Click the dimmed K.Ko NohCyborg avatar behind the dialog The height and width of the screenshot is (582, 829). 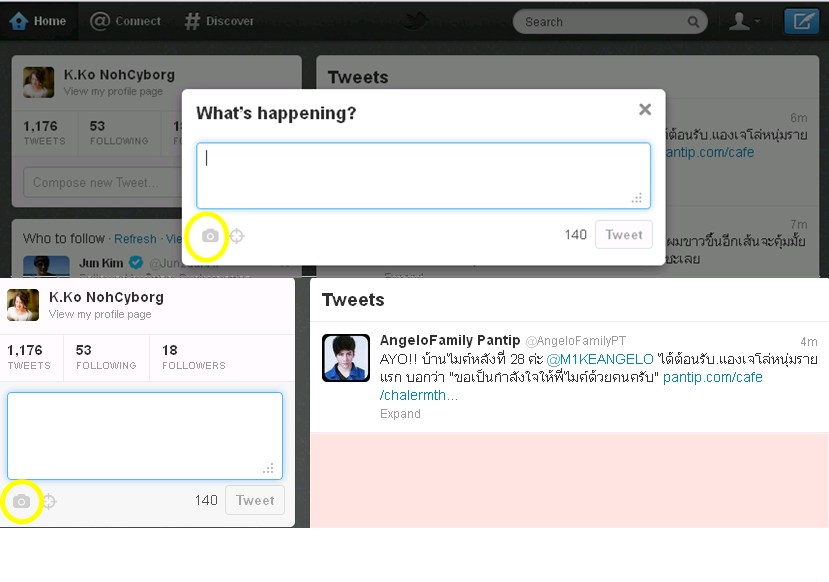tap(39, 82)
